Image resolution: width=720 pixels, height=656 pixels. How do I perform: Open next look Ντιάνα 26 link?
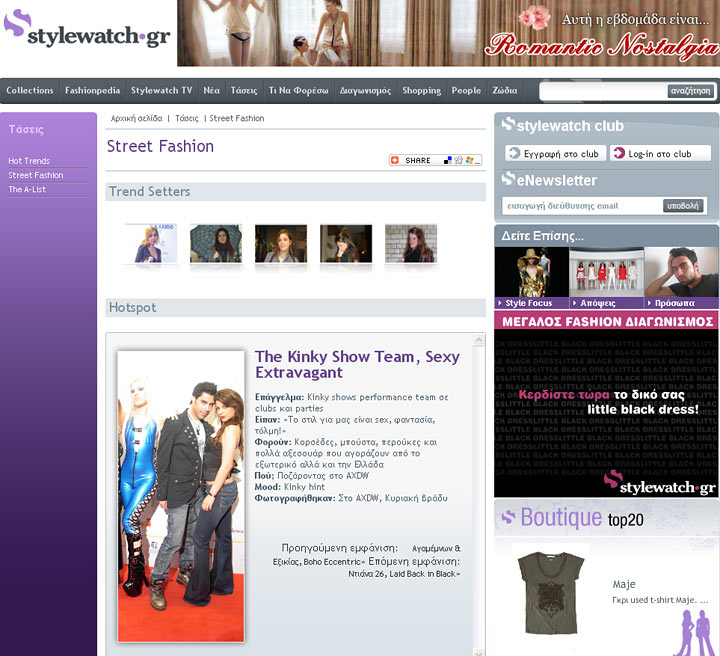(x=404, y=574)
